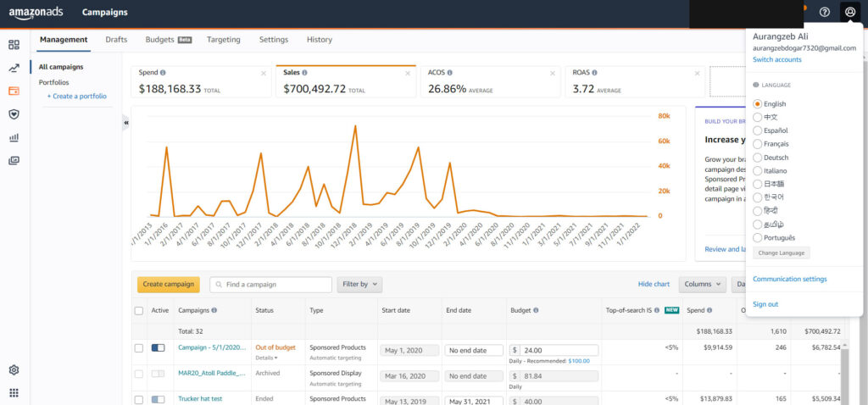The height and width of the screenshot is (405, 868).
Task: Check the select-all campaigns checkbox
Action: [x=139, y=311]
